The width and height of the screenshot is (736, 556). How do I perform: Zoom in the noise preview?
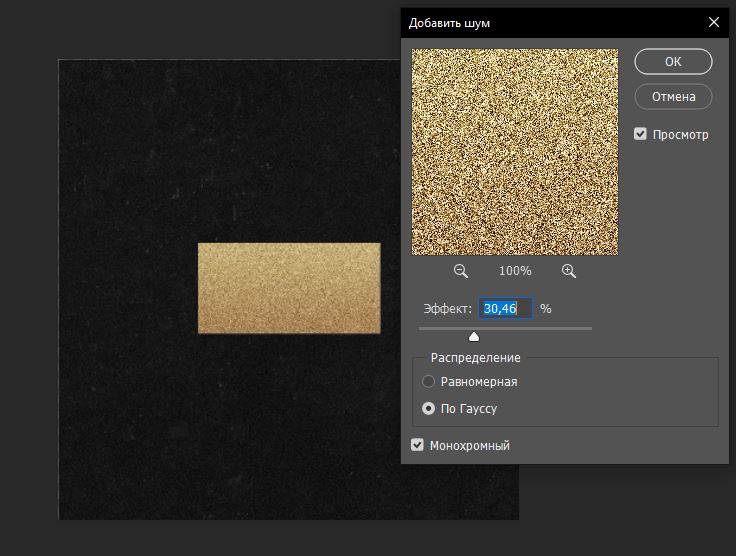pyautogui.click(x=569, y=271)
